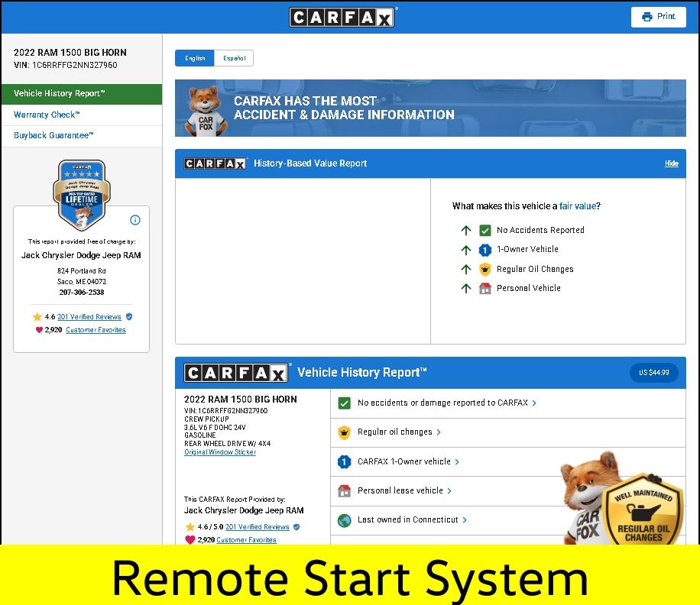
Task: Expand the Personal lease vehicle chevron
Action: pyautogui.click(x=449, y=490)
